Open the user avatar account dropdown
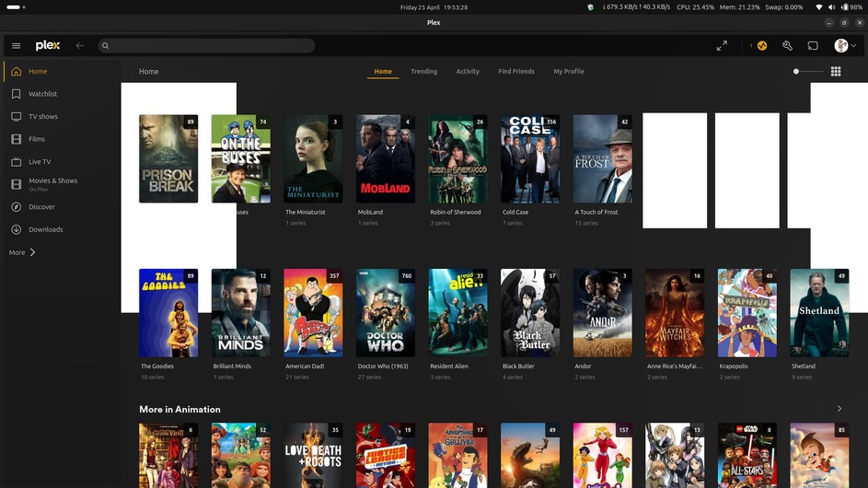868x488 pixels. [845, 45]
